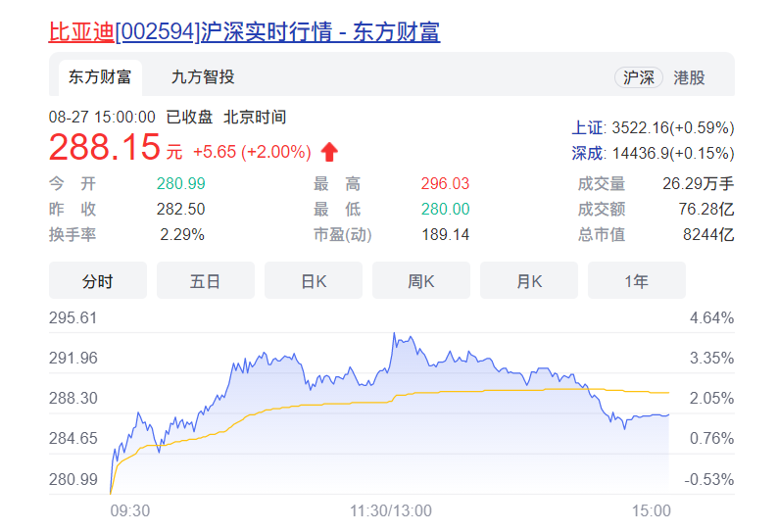
Task: Show the 周K weekly candlestick chart
Action: [421, 281]
